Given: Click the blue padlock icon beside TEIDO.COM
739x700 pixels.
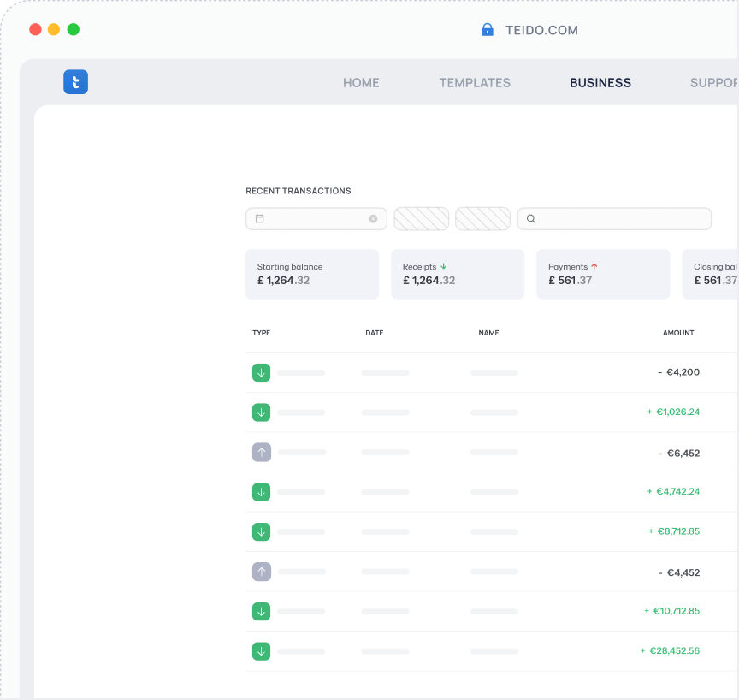Looking at the screenshot, I should coord(487,30).
